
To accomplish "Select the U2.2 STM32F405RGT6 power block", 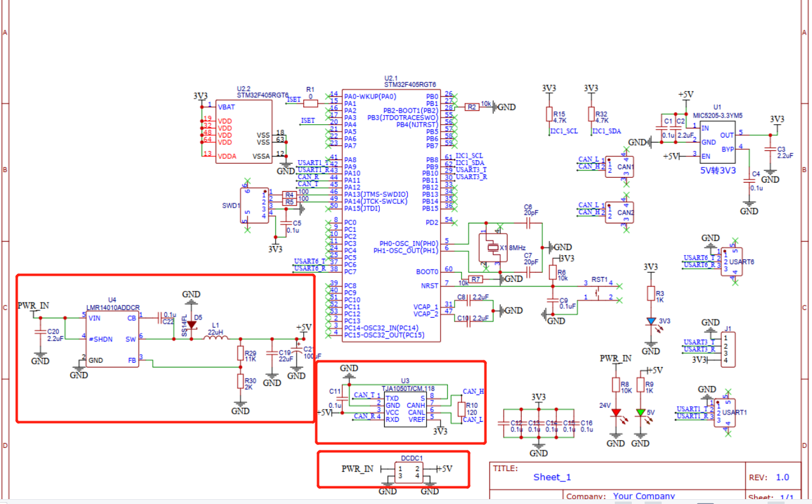I will [245, 130].
